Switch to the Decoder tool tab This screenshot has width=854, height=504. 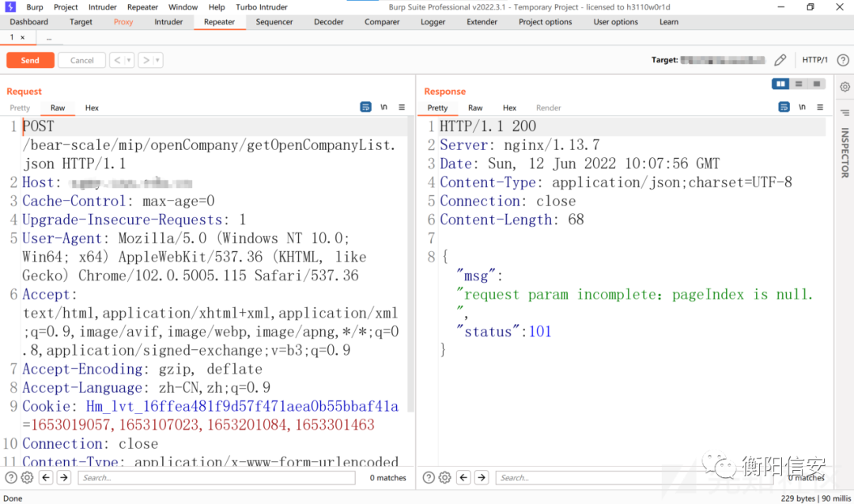coord(328,22)
